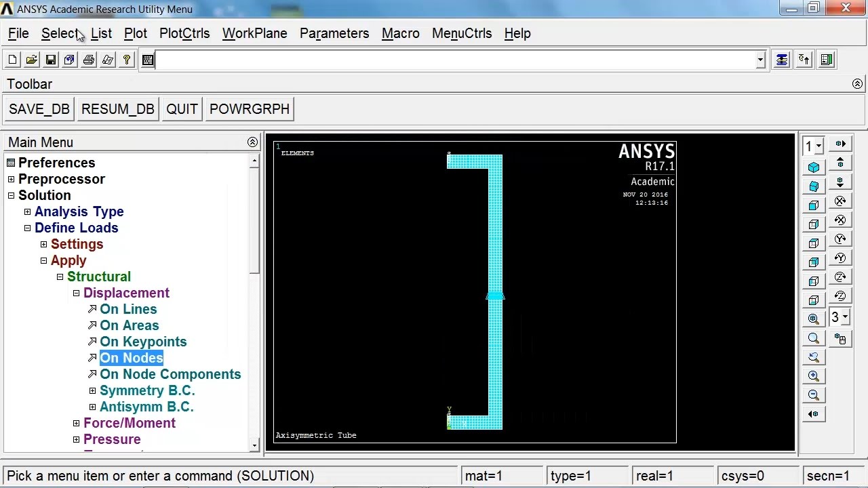
Task: Switch to Oblique view
Action: (814, 186)
